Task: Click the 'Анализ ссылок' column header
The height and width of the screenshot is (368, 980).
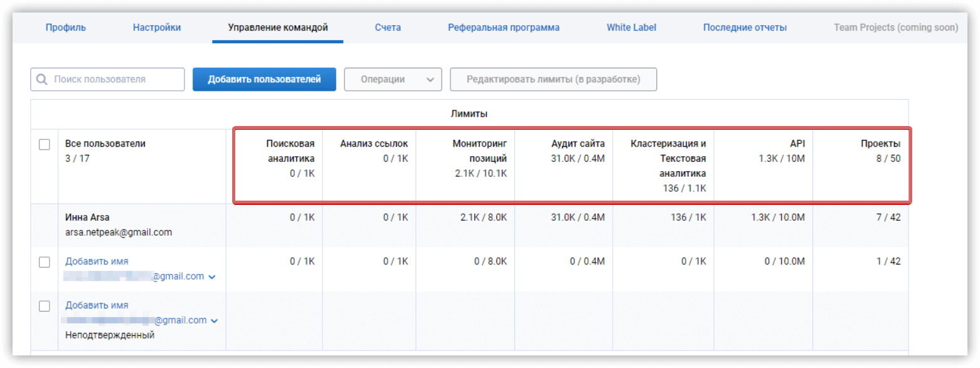Action: [x=374, y=144]
